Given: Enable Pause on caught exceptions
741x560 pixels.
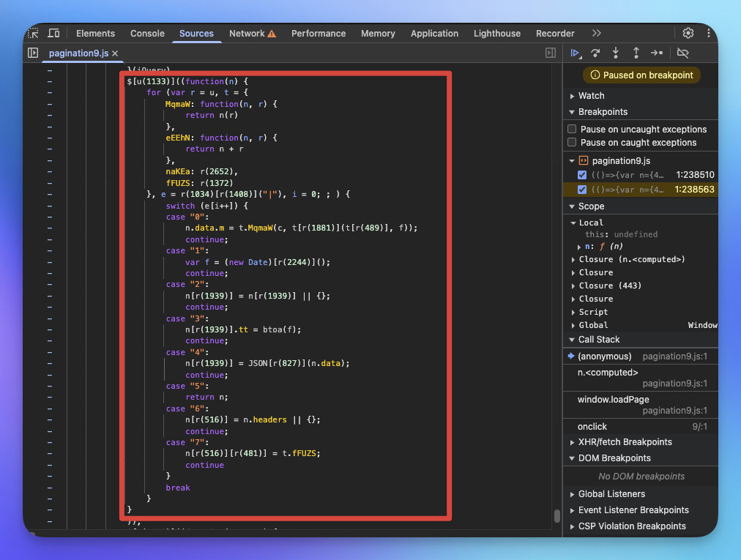Looking at the screenshot, I should click(x=573, y=142).
